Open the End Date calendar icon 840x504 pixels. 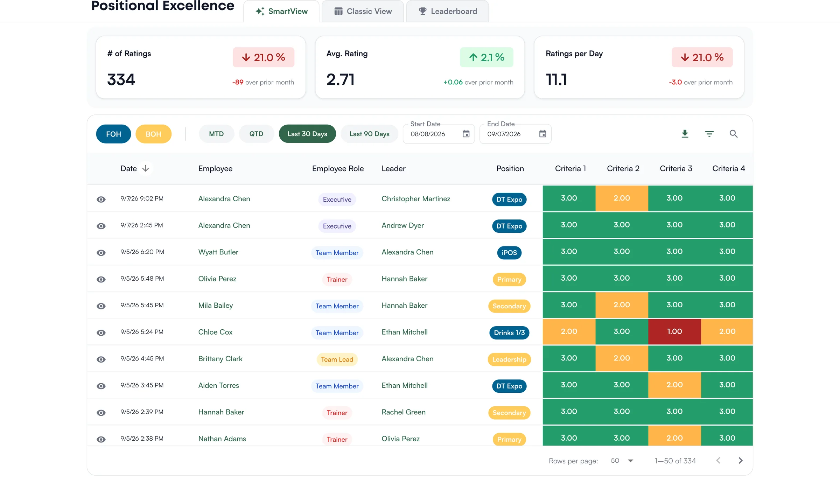click(x=542, y=134)
